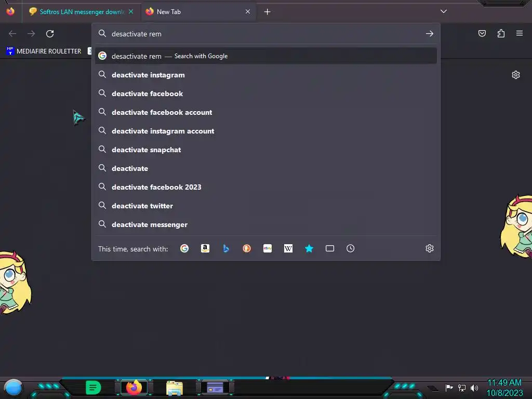Open network tray icon
The width and height of the screenshot is (532, 399).
(462, 388)
